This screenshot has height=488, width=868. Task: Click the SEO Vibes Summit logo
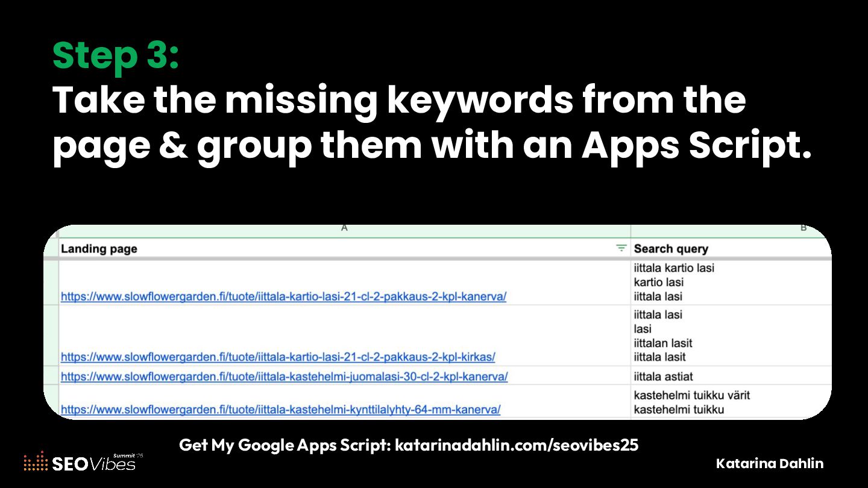(x=83, y=461)
